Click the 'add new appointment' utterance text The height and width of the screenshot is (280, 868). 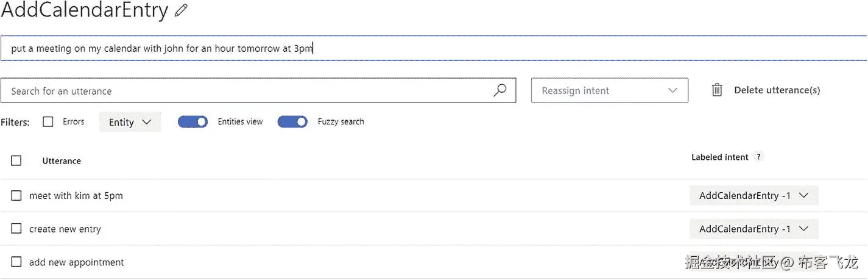point(77,262)
